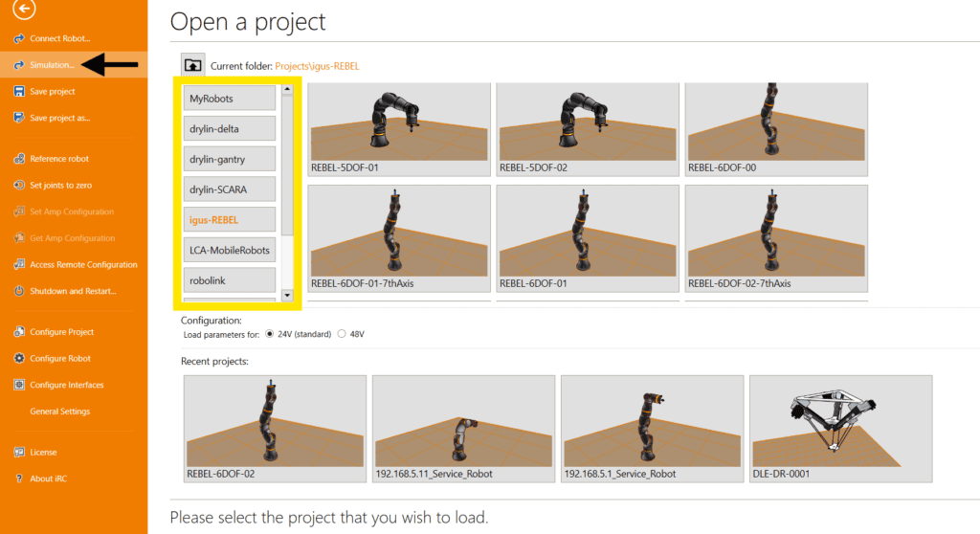Open the Simulation menu entry
The height and width of the screenshot is (534, 980).
click(52, 65)
